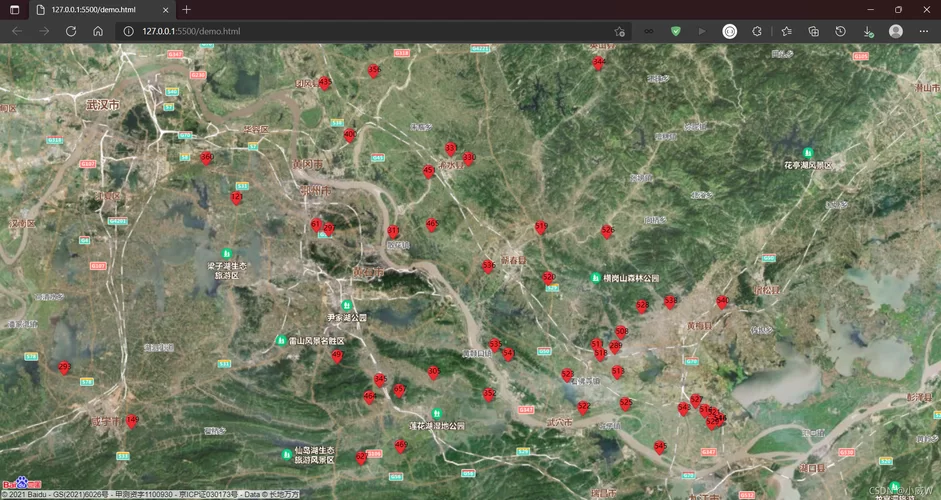Click map marker 469
Screen dimensions: 941x500
401,446
